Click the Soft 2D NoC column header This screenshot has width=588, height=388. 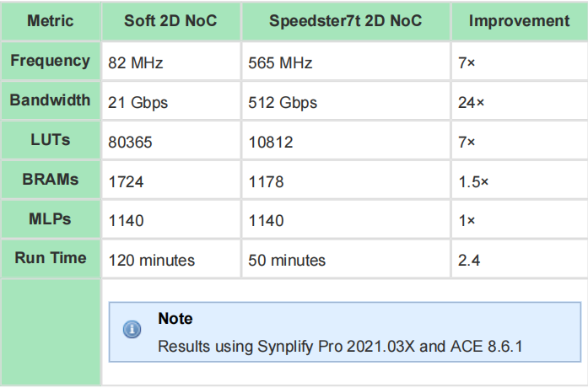point(171,20)
